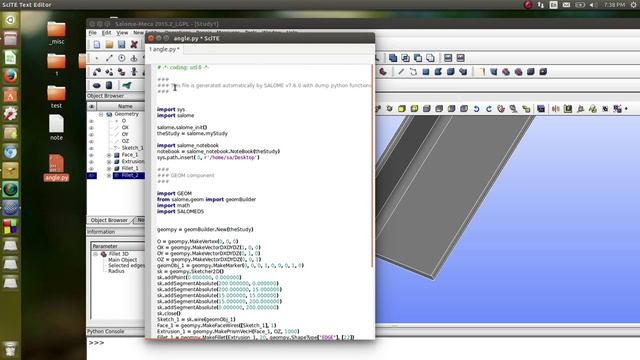This screenshot has width=640, height=360.
Task: Click the counterclockwise rotate view icon
Action: pyautogui.click(x=476, y=109)
